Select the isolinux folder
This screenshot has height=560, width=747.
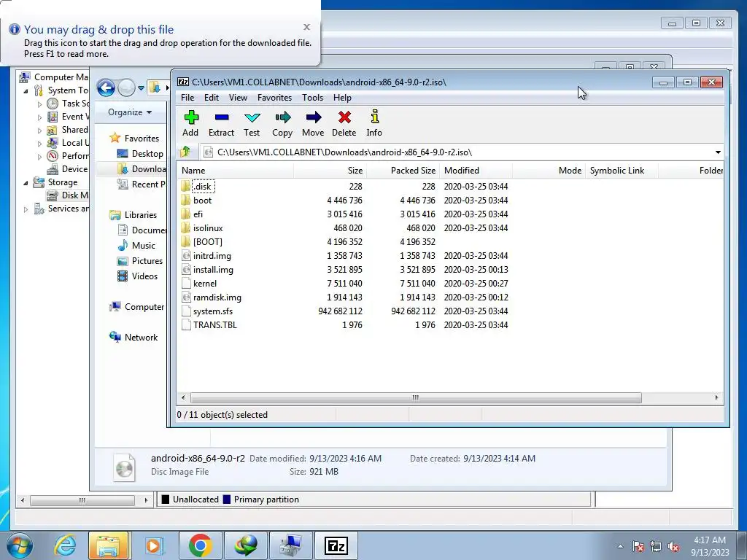[203, 228]
